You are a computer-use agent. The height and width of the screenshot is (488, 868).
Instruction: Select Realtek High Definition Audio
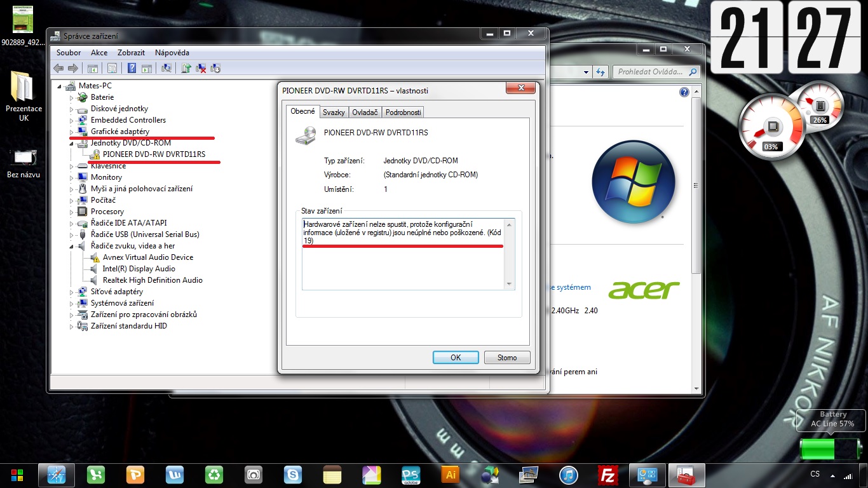[153, 280]
